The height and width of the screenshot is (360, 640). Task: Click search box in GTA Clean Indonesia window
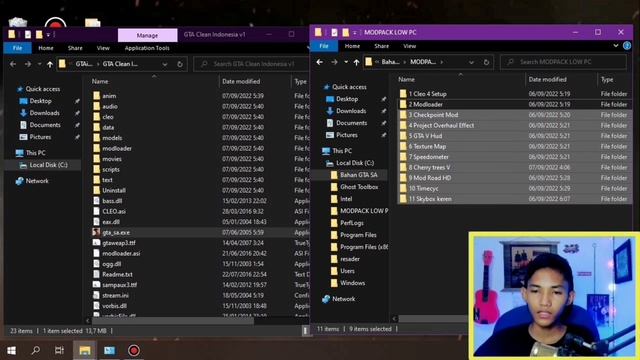(251, 64)
